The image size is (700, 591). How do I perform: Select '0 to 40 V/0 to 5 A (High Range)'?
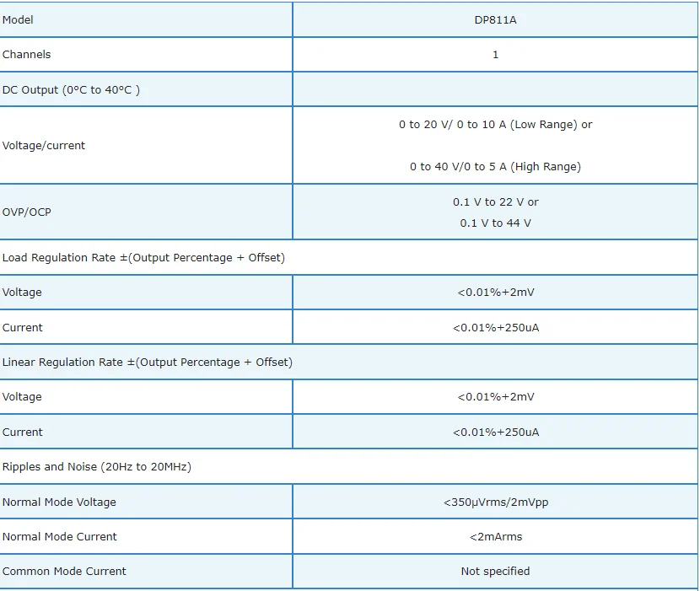click(496, 166)
